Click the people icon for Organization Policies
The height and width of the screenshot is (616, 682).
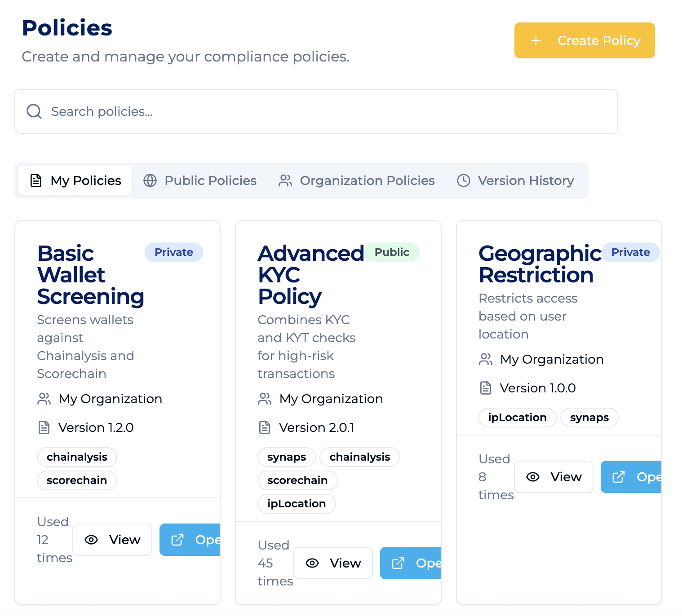[x=285, y=180]
